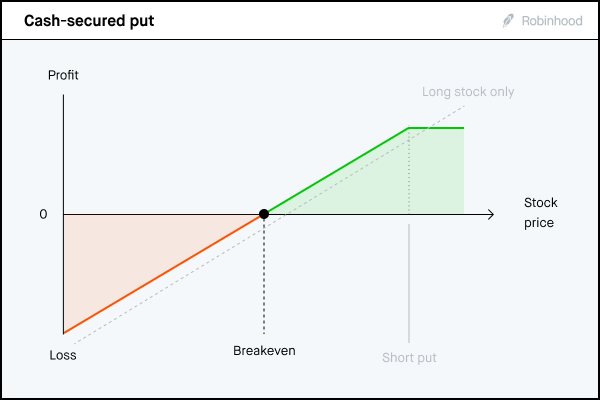Click the black breakeven dot on the axis
The height and width of the screenshot is (400, 600).
coord(264,214)
